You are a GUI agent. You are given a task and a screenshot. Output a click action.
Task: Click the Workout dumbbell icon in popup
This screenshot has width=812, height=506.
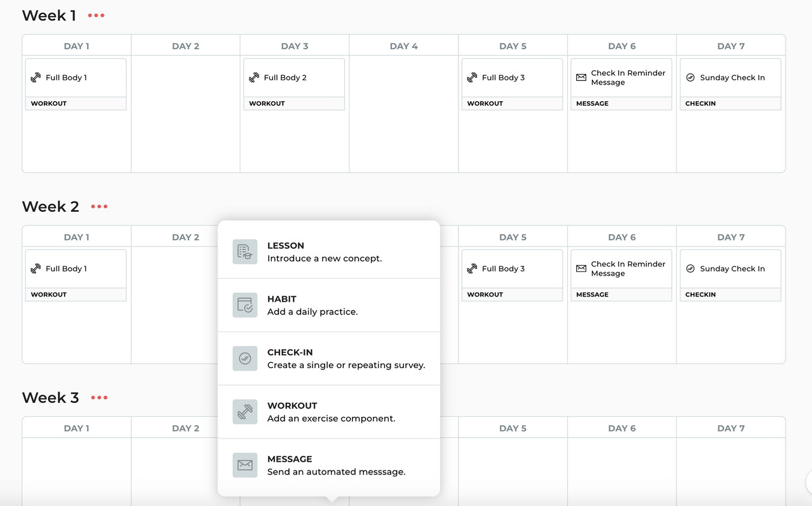click(x=245, y=412)
